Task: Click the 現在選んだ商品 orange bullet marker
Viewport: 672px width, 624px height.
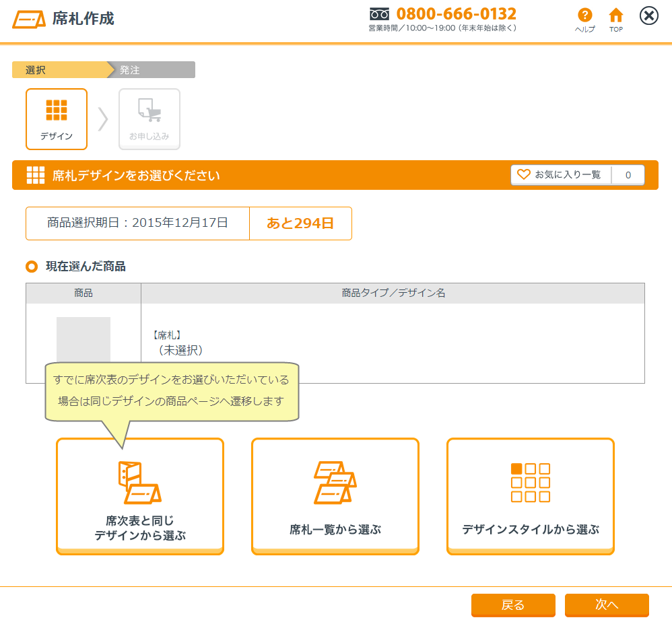Action: 32,267
